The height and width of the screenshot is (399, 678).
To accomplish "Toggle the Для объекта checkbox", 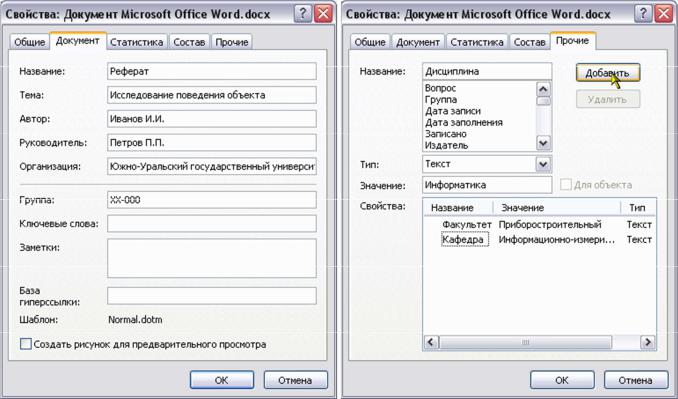I will pyautogui.click(x=566, y=185).
